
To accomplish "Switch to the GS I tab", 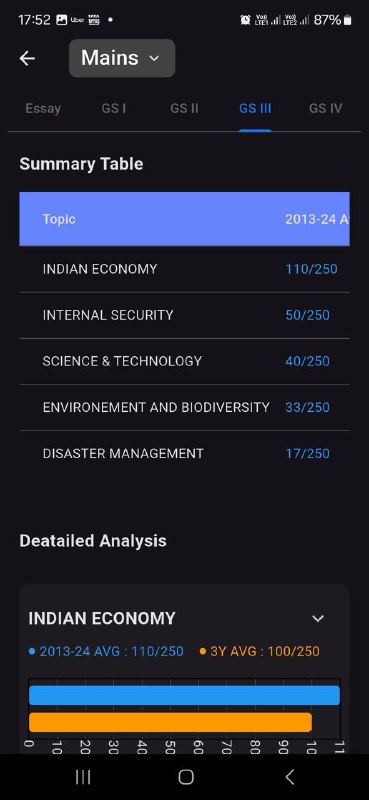I will [x=114, y=108].
